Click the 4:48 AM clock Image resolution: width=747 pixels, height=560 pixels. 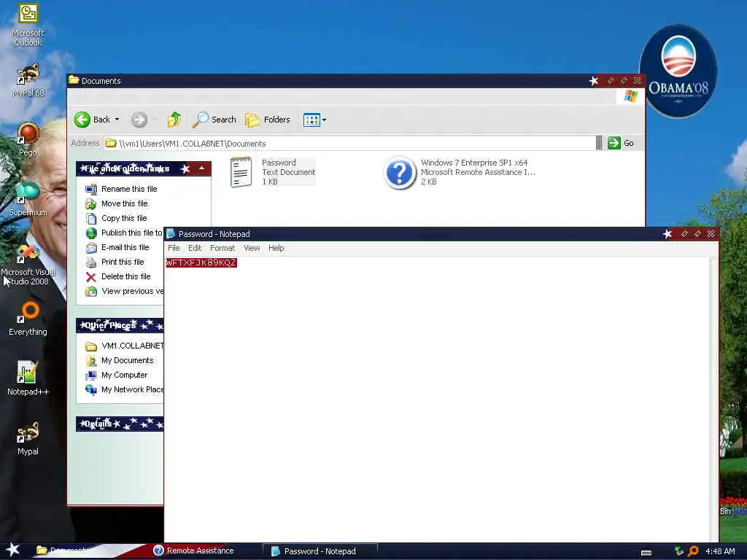720,551
